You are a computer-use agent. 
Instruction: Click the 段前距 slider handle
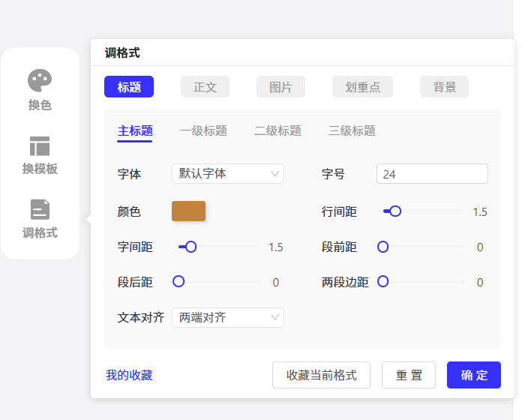382,247
